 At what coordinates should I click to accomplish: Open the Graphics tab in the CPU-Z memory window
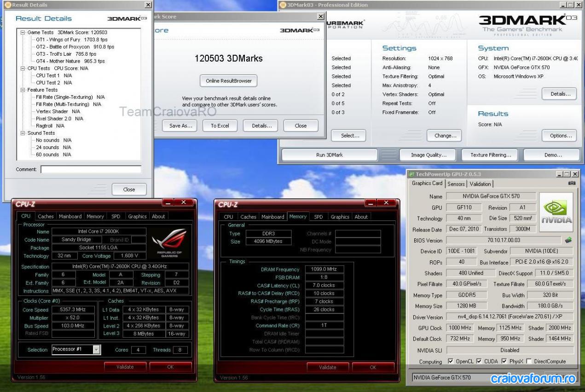click(340, 217)
